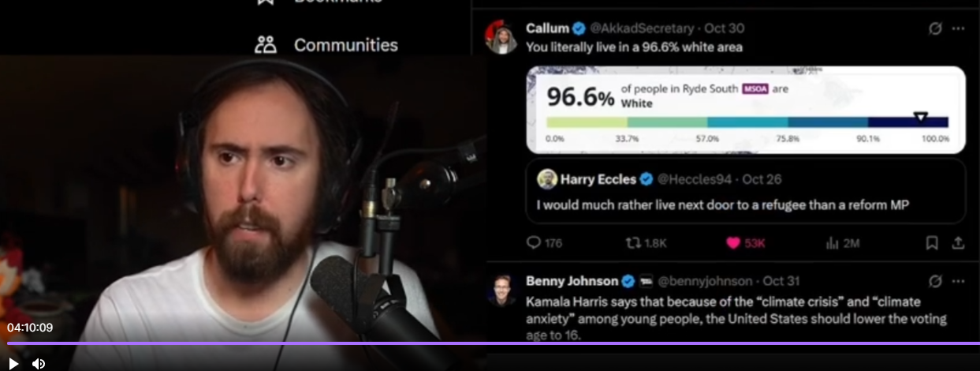This screenshot has height=371, width=980.
Task: Open the Communities sidebar item
Action: (x=326, y=45)
